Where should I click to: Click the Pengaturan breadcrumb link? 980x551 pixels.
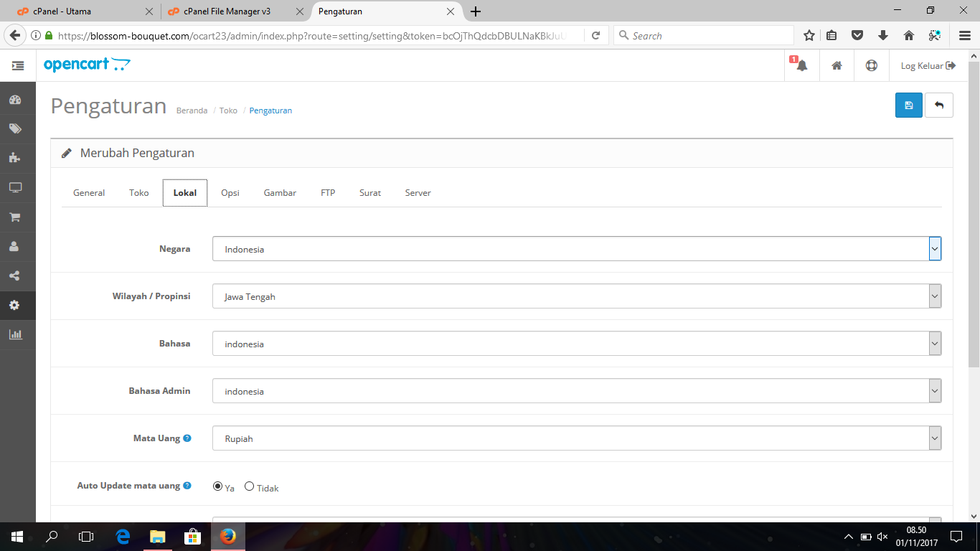(x=270, y=110)
